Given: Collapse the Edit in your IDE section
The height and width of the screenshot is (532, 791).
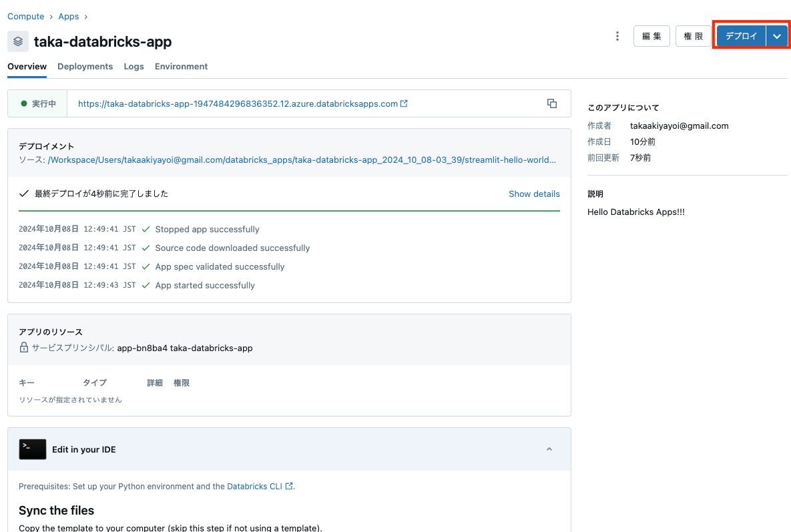Looking at the screenshot, I should [549, 449].
